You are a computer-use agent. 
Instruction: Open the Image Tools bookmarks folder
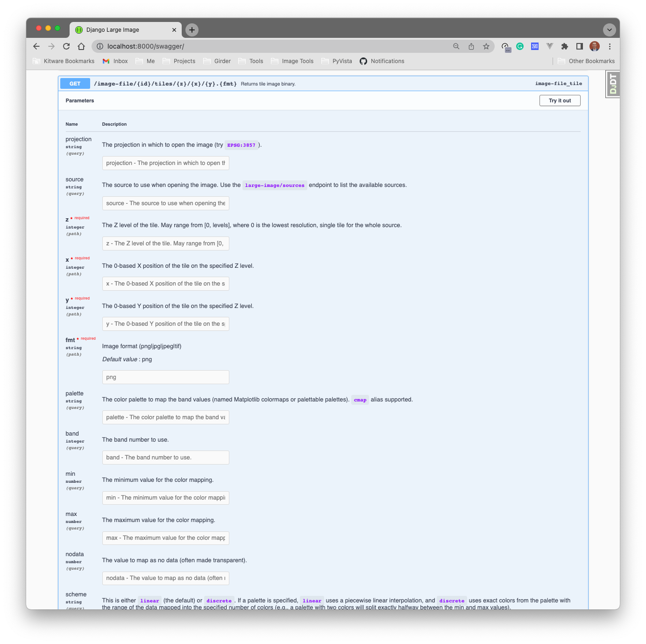(292, 61)
